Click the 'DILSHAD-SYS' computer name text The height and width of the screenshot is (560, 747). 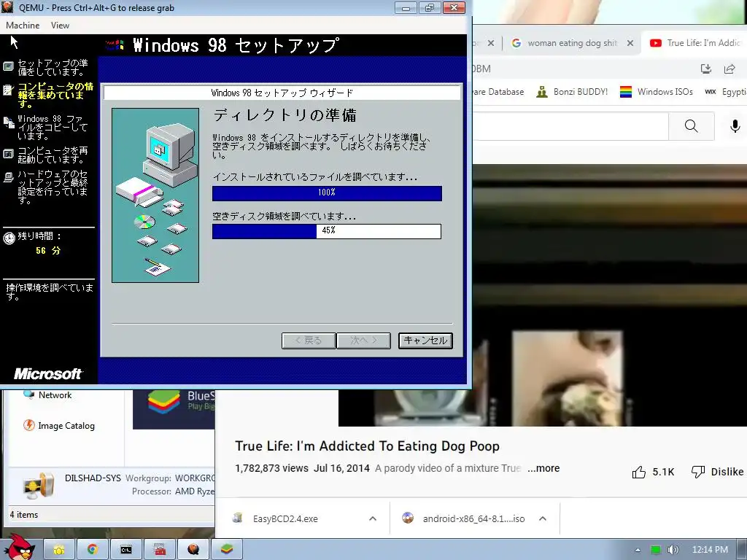pyautogui.click(x=93, y=478)
